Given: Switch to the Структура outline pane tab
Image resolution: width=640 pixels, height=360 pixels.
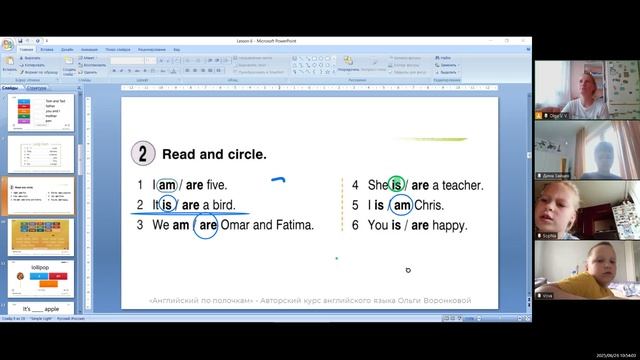Looking at the screenshot, I should point(36,88).
